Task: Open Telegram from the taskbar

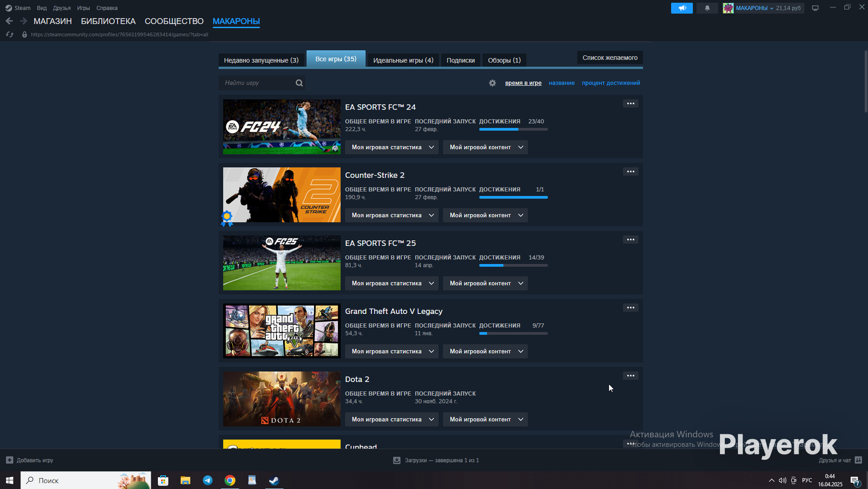Action: pyautogui.click(x=208, y=480)
